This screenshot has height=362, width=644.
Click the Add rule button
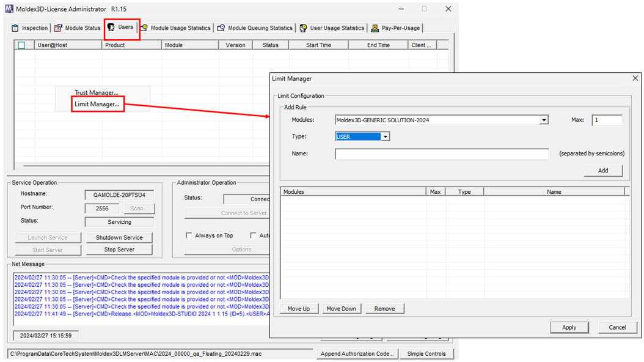click(603, 171)
